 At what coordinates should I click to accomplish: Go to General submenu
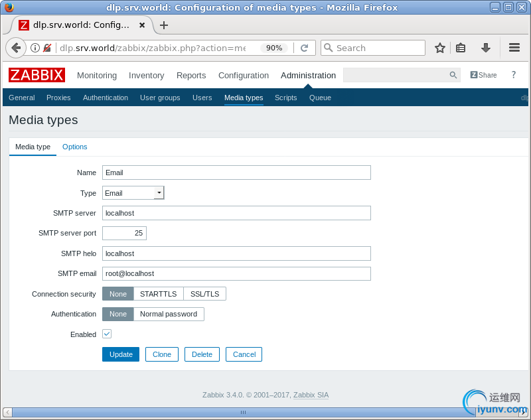coord(22,98)
